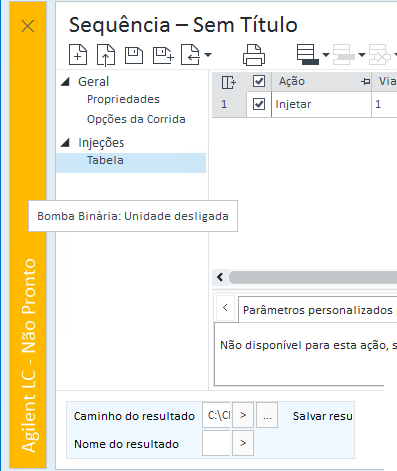Save the current sequence

coord(134,55)
